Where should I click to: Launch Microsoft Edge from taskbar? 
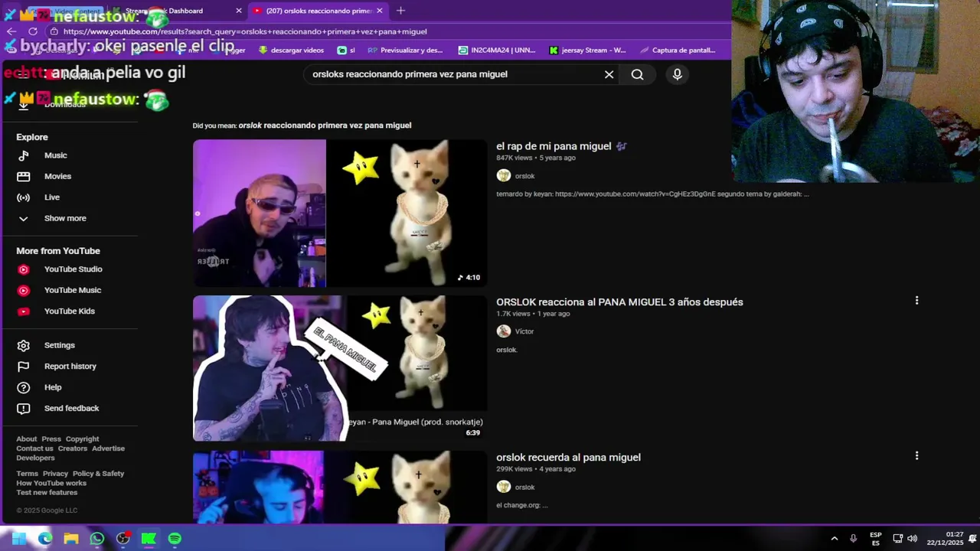(x=45, y=539)
